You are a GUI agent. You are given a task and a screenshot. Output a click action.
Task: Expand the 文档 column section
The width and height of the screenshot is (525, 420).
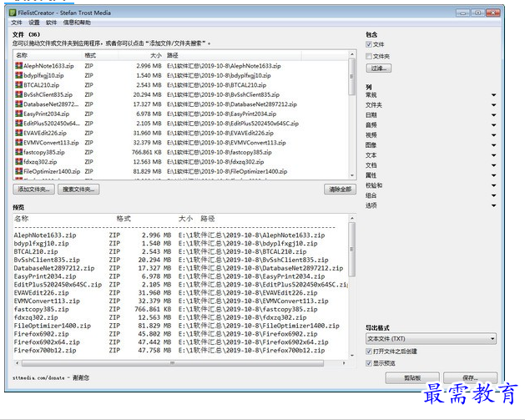pos(493,165)
